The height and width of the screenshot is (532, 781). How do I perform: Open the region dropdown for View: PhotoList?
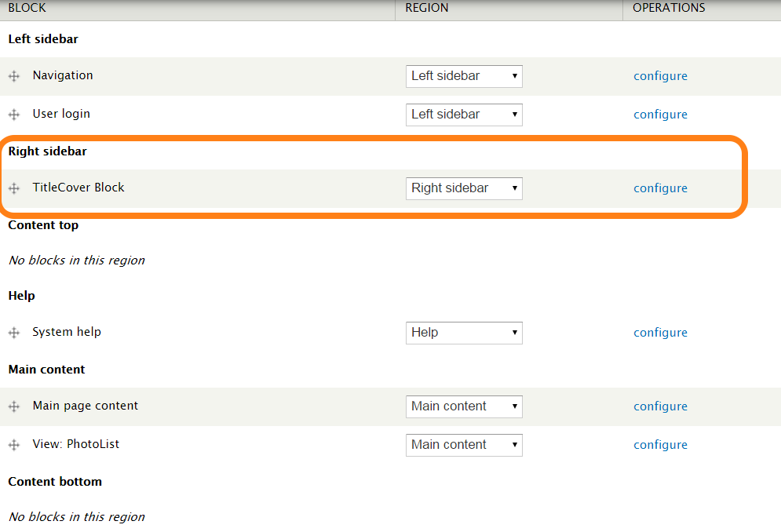point(463,445)
